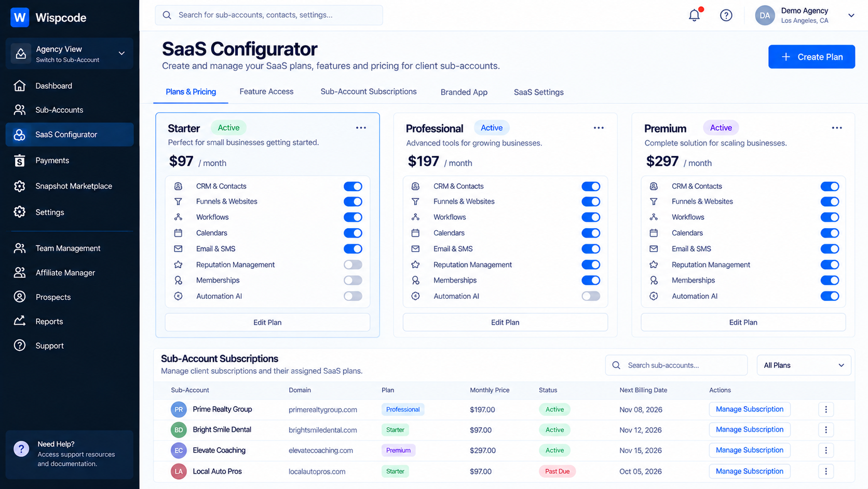Screen dimensions: 868x489
Task: Click the Create Plan button
Action: tap(811, 57)
